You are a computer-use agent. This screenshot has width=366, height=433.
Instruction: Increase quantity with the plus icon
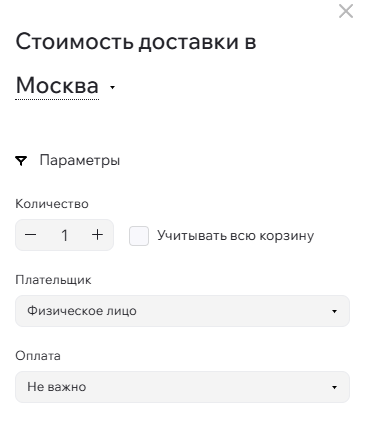(97, 235)
